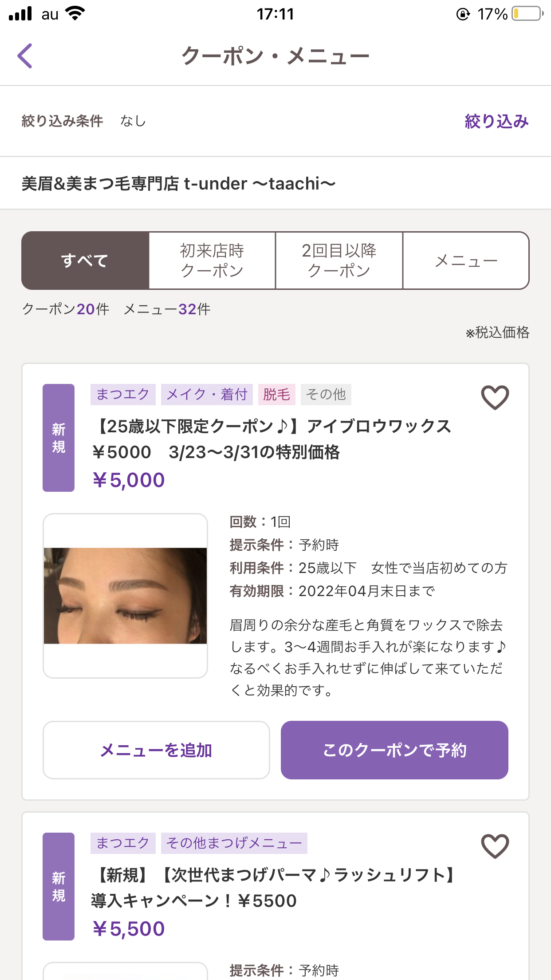This screenshot has width=551, height=980.
Task: Tap the salon name t-under ~taachi~
Action: point(178,183)
